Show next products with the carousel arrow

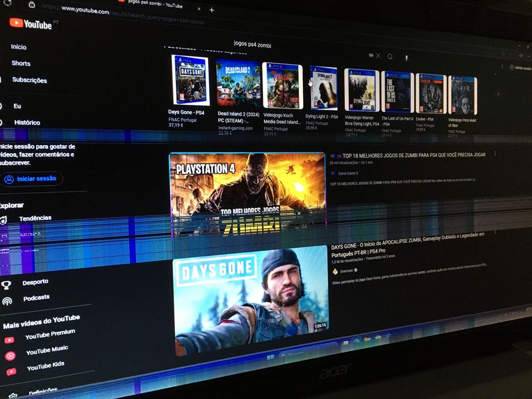coord(498,94)
